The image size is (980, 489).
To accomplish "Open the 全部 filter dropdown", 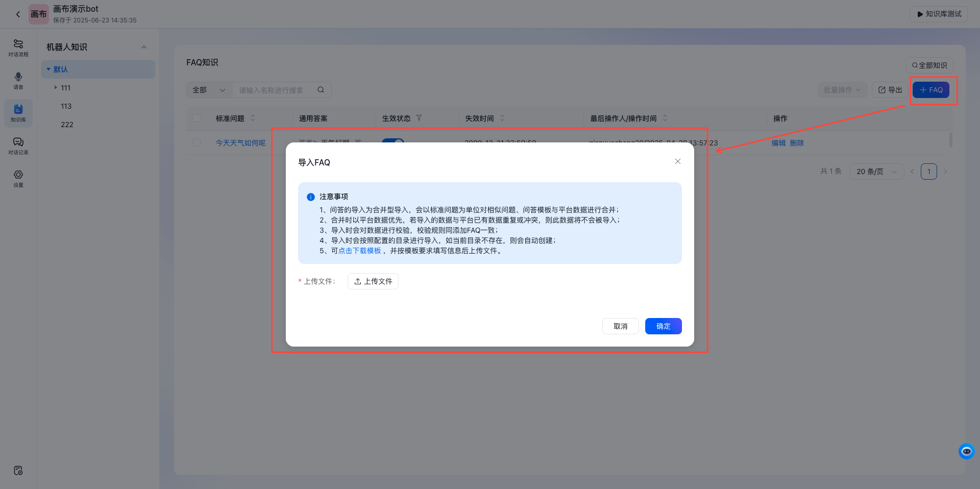I will point(209,89).
